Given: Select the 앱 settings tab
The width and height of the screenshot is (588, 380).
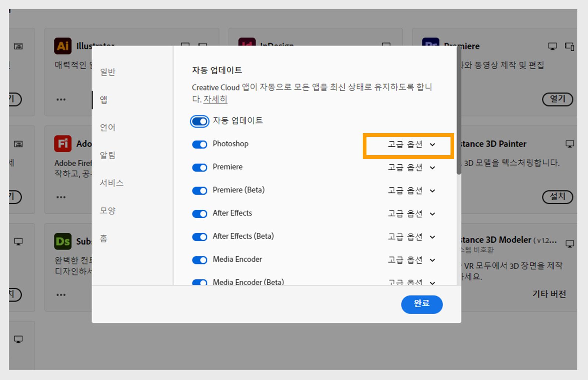Looking at the screenshot, I should coord(104,100).
